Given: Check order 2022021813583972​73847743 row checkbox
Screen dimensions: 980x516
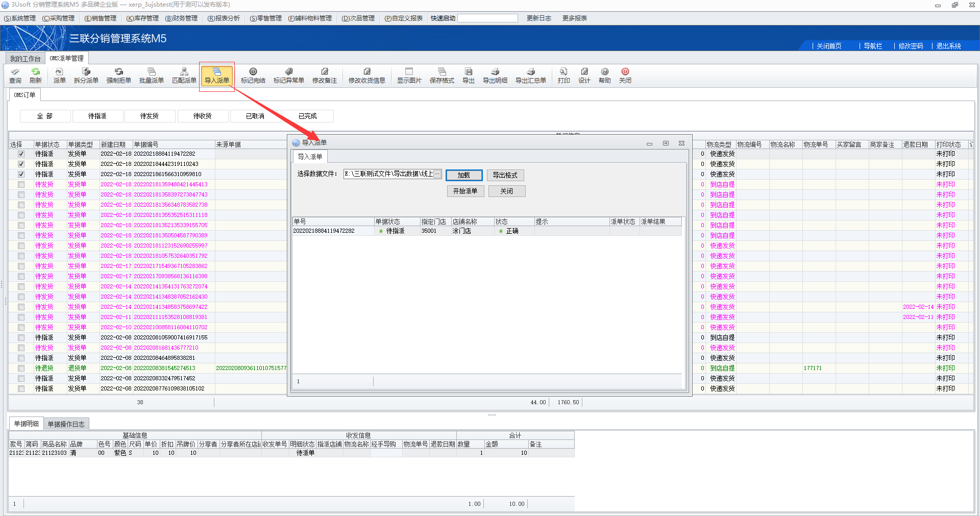Looking at the screenshot, I should (x=21, y=194).
